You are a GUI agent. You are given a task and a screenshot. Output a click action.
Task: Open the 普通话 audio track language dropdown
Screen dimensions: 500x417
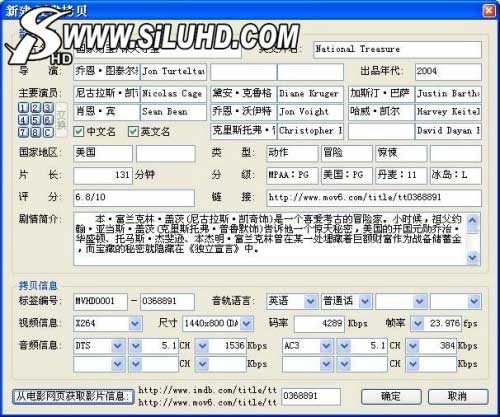tap(365, 301)
